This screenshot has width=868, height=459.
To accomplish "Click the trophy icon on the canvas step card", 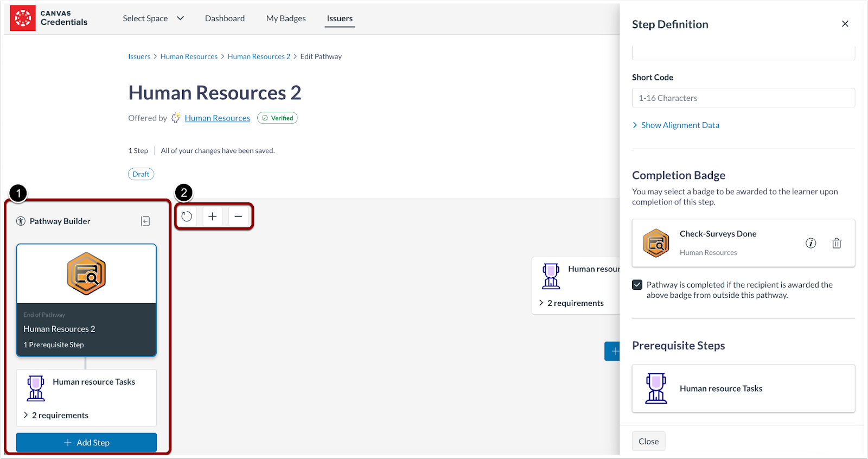I will [x=551, y=276].
